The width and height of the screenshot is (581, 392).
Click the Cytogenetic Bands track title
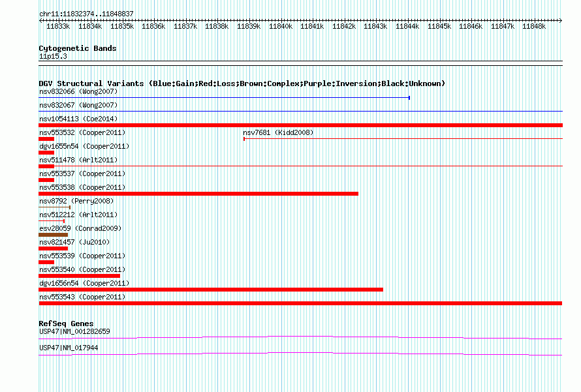(x=78, y=48)
